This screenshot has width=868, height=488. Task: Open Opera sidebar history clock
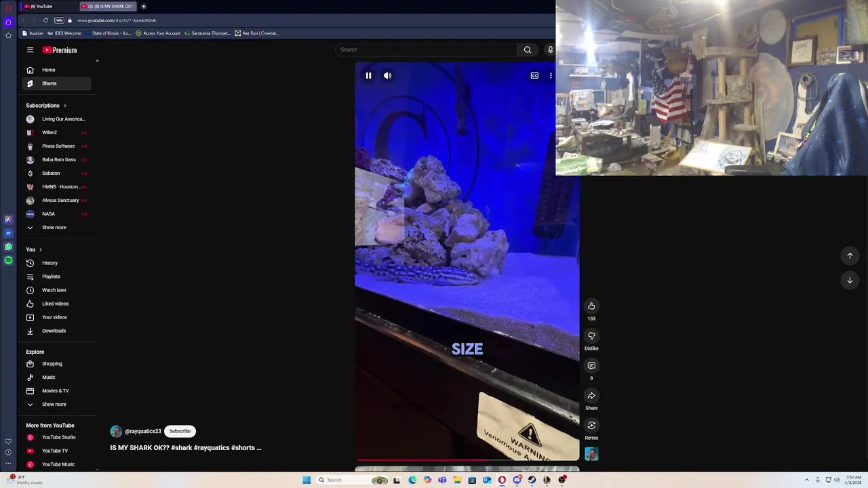(x=8, y=452)
